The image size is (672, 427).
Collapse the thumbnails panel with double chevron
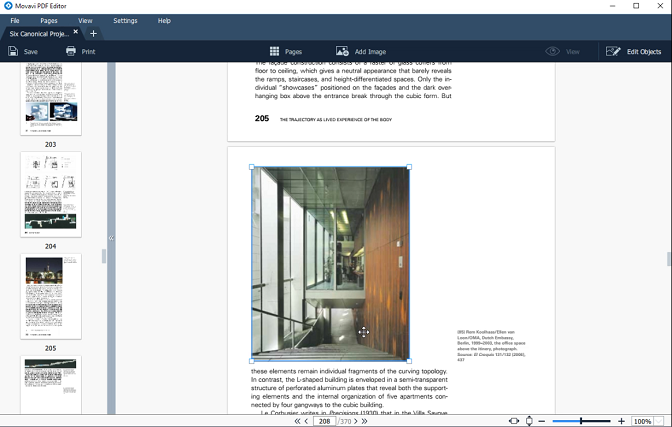coord(111,238)
